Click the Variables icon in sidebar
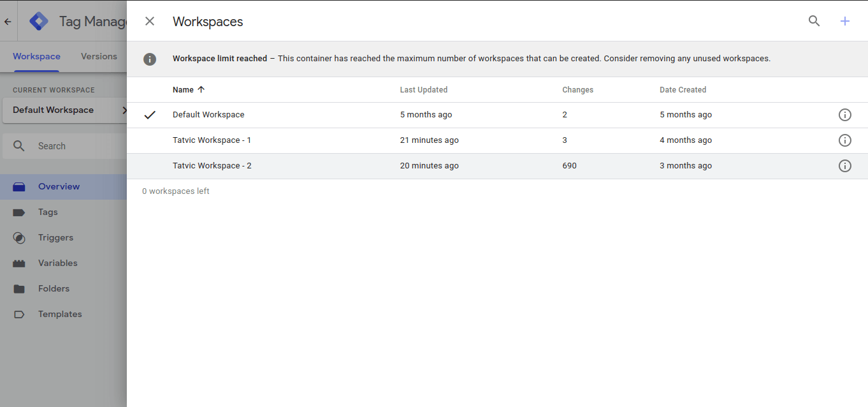The width and height of the screenshot is (868, 407). tap(19, 263)
